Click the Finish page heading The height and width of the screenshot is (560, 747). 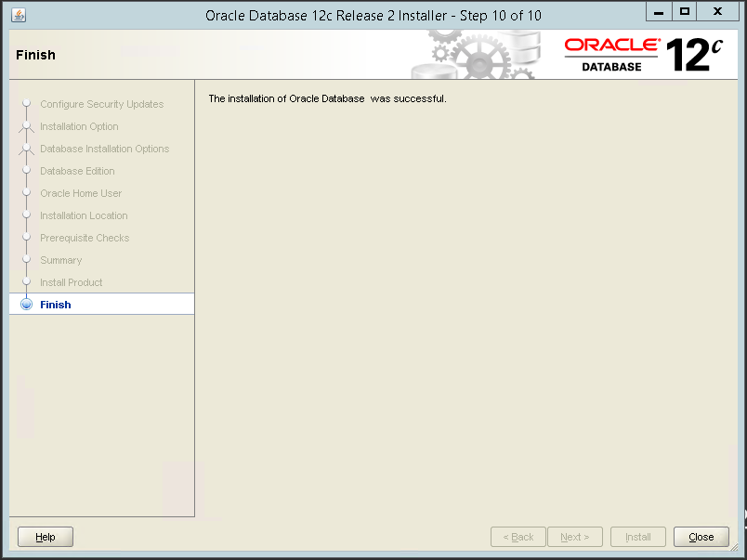point(35,55)
